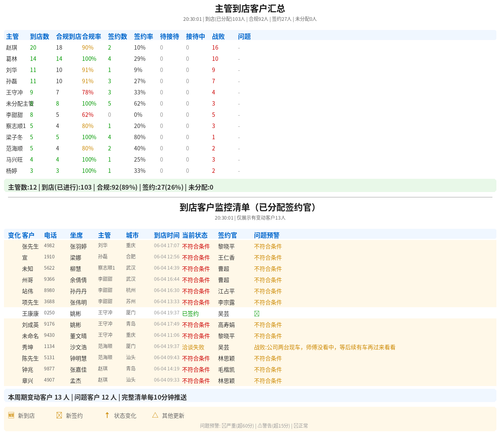Click the 到店时间 column header
Image resolution: width=500 pixels, height=448 pixels.
tap(167, 235)
